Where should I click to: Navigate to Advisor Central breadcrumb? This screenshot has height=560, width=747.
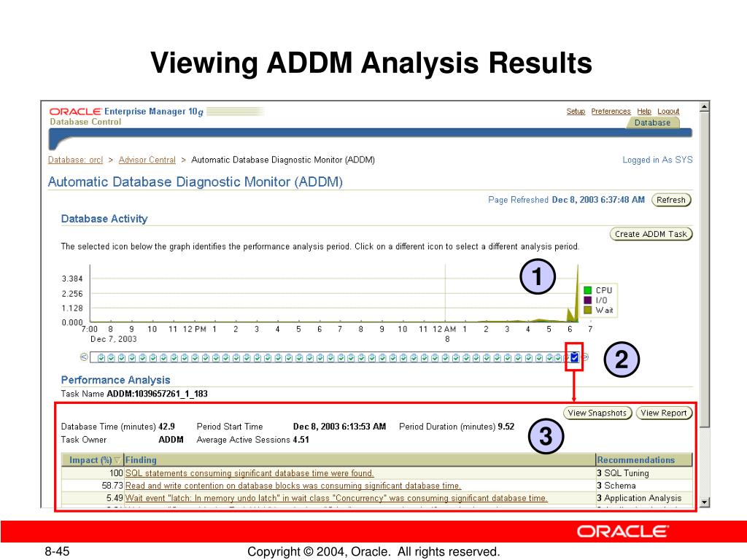point(147,160)
